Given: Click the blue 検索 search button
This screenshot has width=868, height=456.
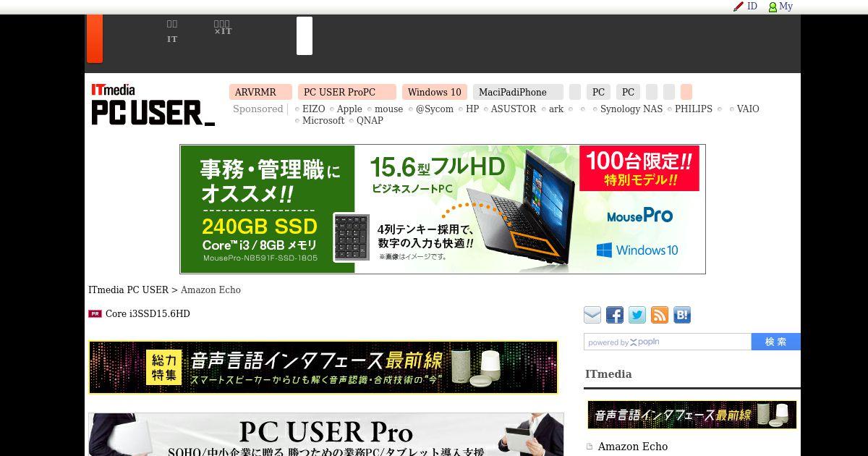Looking at the screenshot, I should 776,342.
